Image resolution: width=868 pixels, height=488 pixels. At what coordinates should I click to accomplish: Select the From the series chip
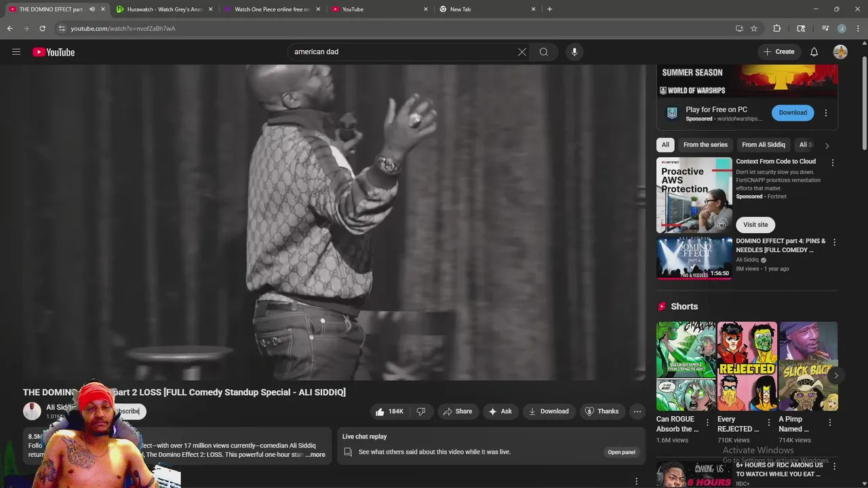pyautogui.click(x=705, y=145)
